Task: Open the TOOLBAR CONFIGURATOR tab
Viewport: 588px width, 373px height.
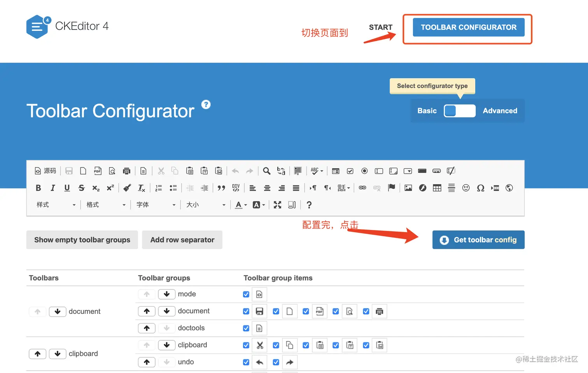Action: click(x=469, y=27)
